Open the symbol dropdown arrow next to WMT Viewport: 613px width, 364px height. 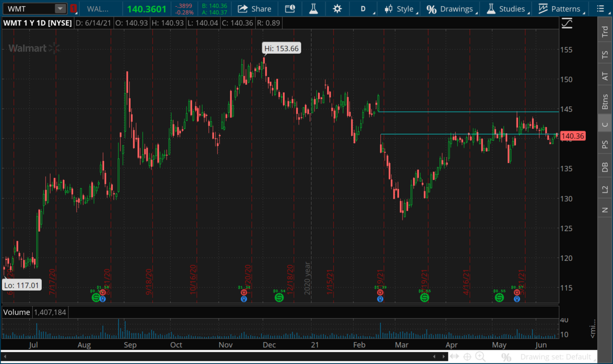[x=60, y=9]
